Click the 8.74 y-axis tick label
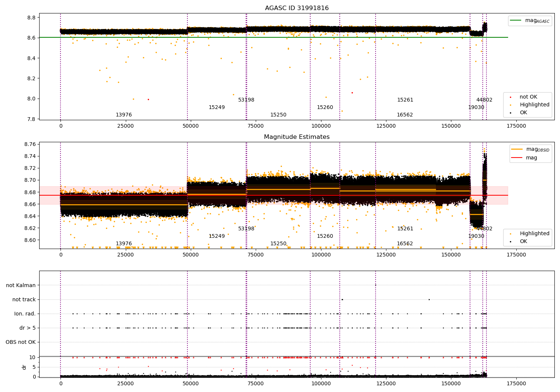 pyautogui.click(x=29, y=156)
